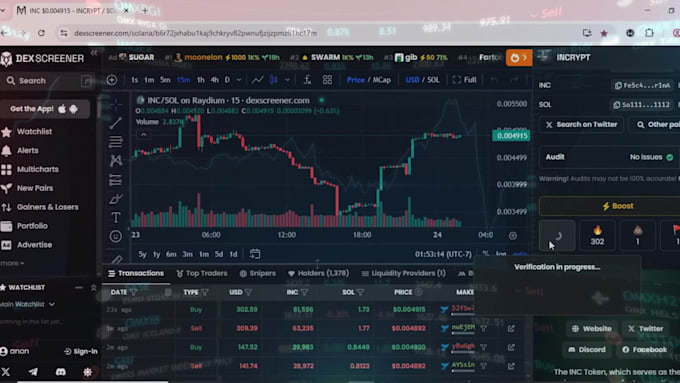Screen dimensions: 680x383
Task: Open the sidebar settings gear
Action: [88, 372]
